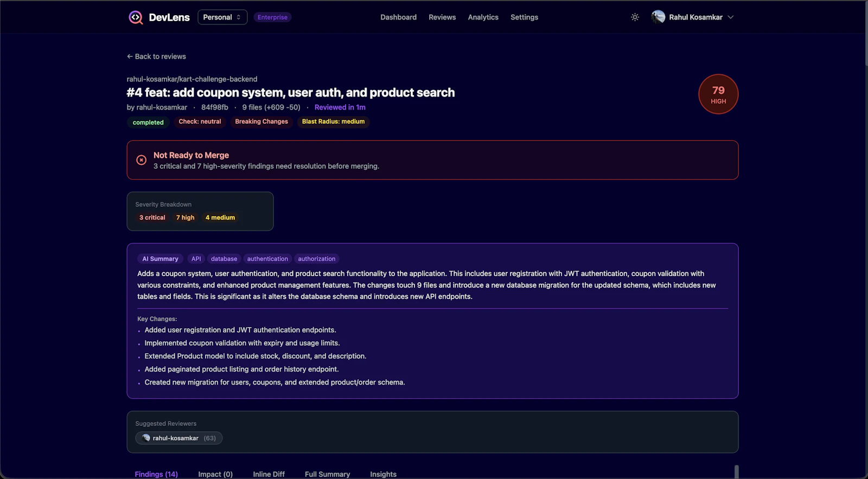This screenshot has width=868, height=479.
Task: Click the commit hash 84f98fb
Action: pyautogui.click(x=215, y=107)
